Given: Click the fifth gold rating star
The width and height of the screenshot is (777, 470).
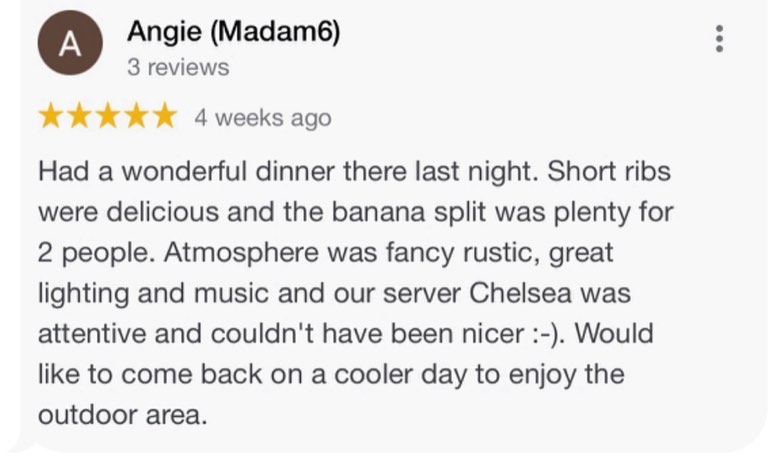Looking at the screenshot, I should [x=165, y=117].
